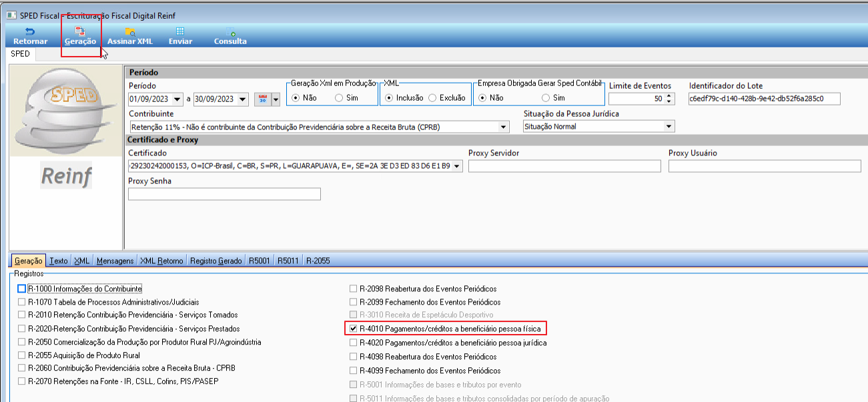Open the Certificado dropdown list

[x=457, y=166]
